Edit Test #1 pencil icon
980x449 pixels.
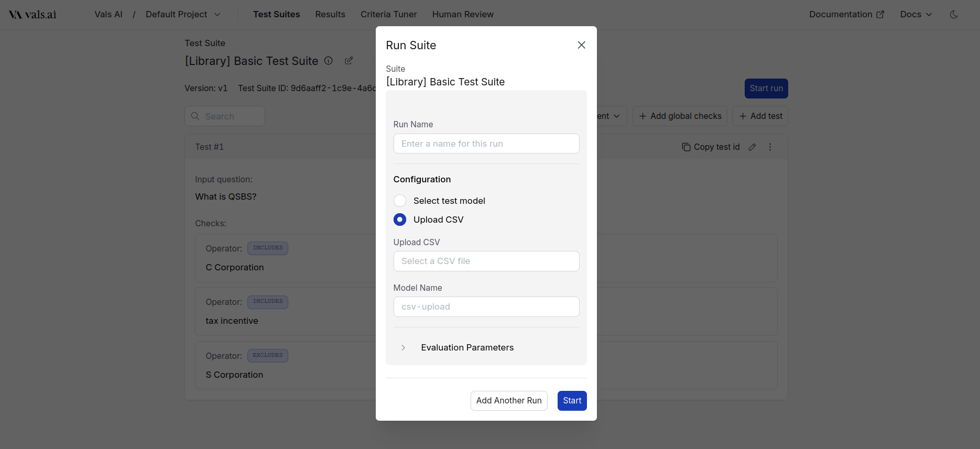(x=752, y=147)
